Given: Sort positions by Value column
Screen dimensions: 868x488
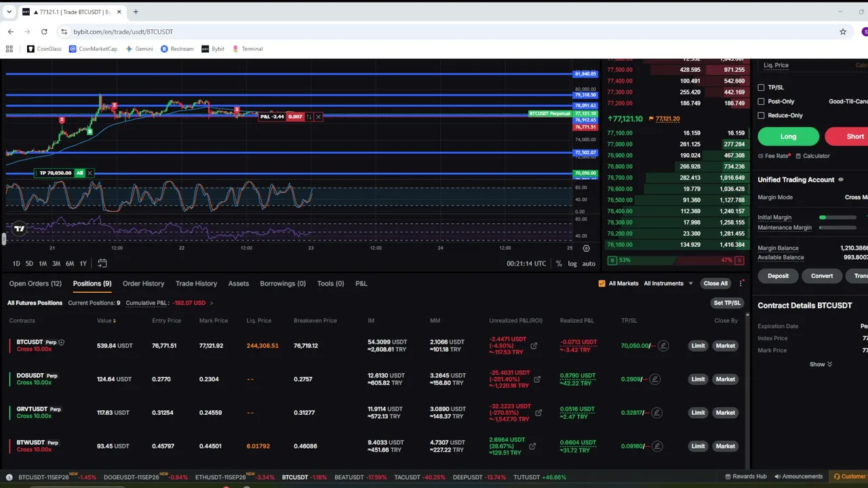Looking at the screenshot, I should (x=106, y=321).
